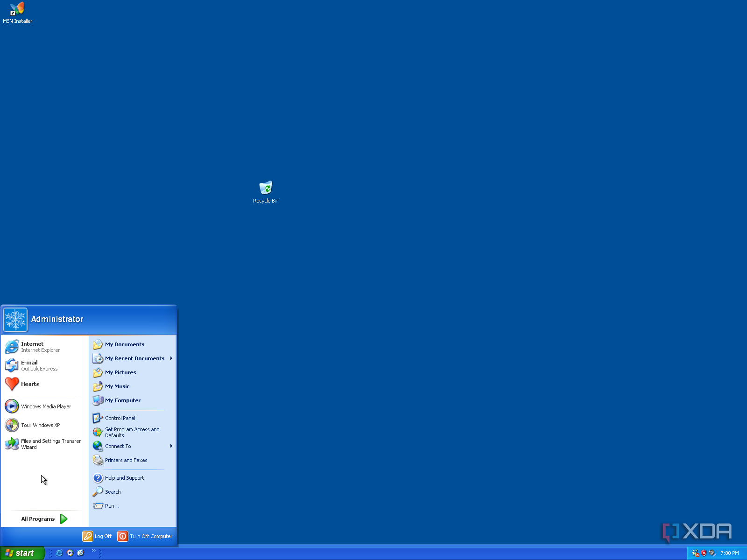Open Help and Support

coord(133,478)
